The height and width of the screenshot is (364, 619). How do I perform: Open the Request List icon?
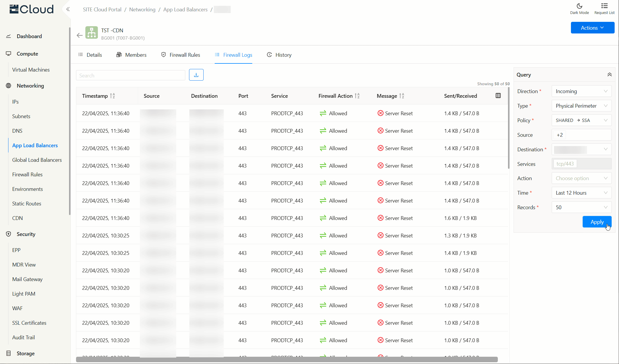604,8
